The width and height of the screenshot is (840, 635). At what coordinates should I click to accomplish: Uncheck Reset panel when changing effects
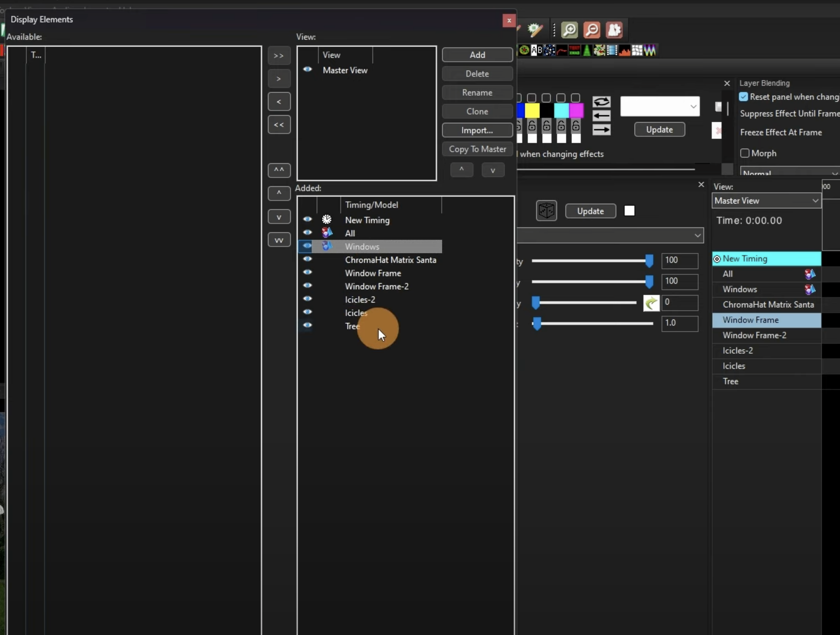(744, 97)
